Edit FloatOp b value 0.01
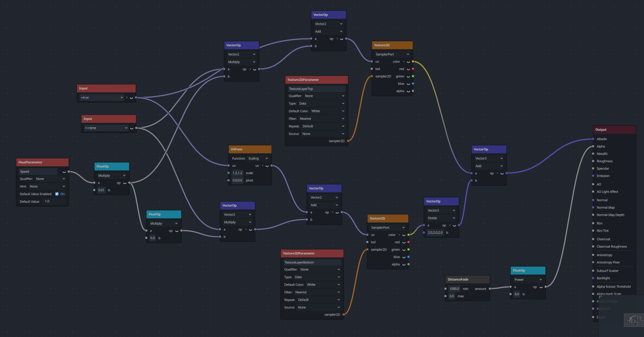 pyautogui.click(x=101, y=190)
